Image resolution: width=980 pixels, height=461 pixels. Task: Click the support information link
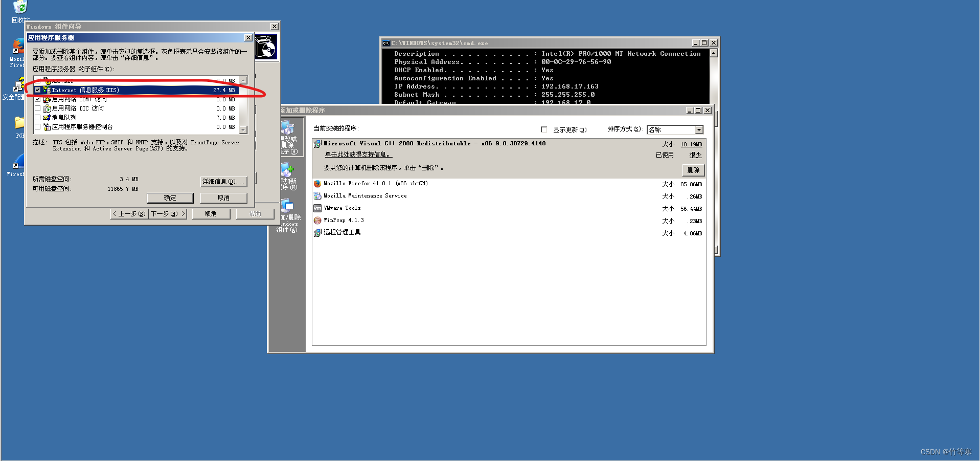point(358,155)
